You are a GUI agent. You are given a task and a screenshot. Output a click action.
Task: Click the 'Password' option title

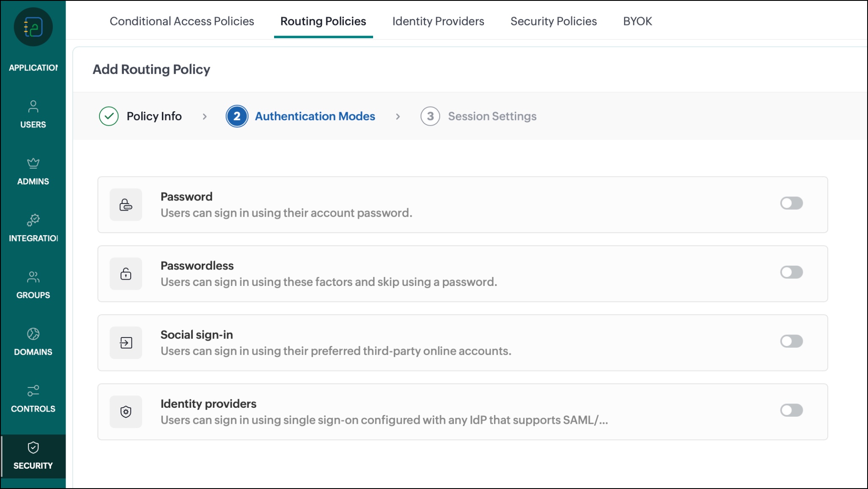[x=187, y=197]
